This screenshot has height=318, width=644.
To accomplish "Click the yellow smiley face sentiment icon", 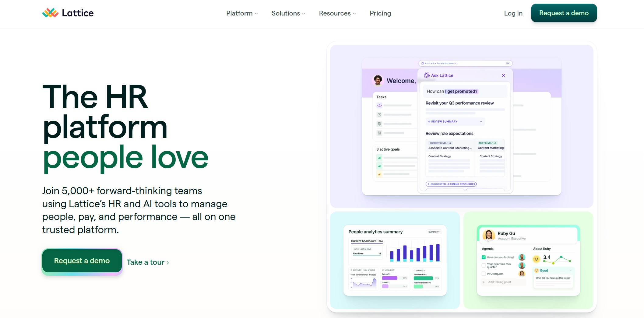I will pos(536,259).
